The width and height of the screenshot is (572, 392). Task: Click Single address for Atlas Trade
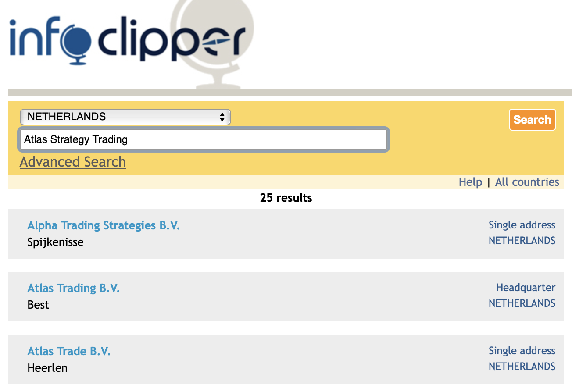tap(522, 351)
